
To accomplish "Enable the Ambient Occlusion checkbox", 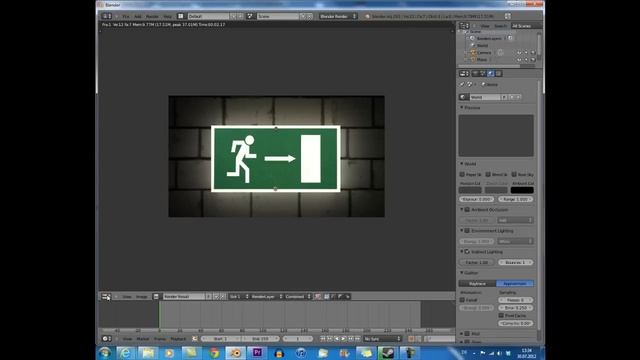I will click(x=467, y=210).
